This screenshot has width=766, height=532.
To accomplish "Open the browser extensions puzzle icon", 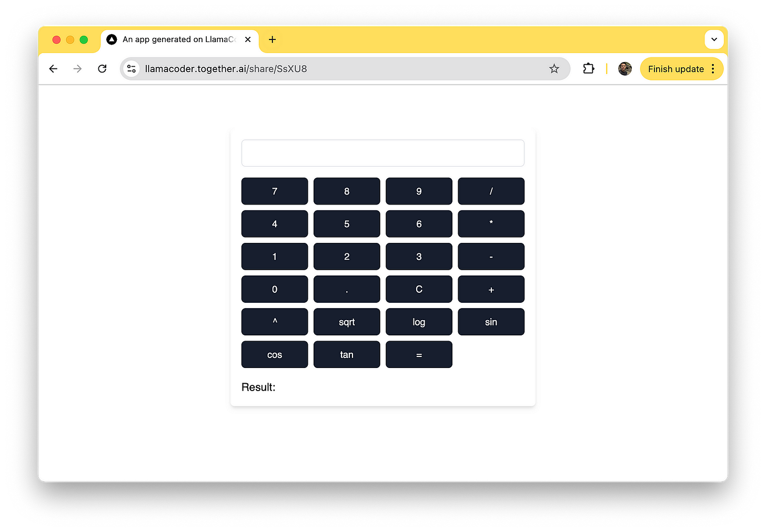I will point(588,68).
